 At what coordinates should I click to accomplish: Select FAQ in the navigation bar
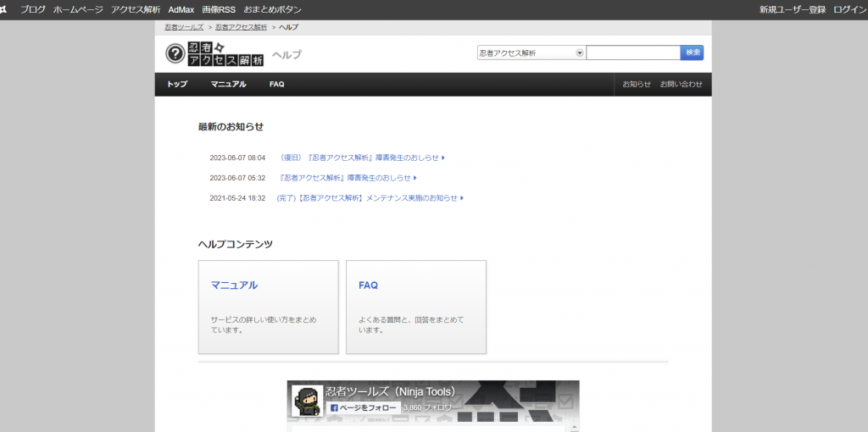(x=277, y=85)
